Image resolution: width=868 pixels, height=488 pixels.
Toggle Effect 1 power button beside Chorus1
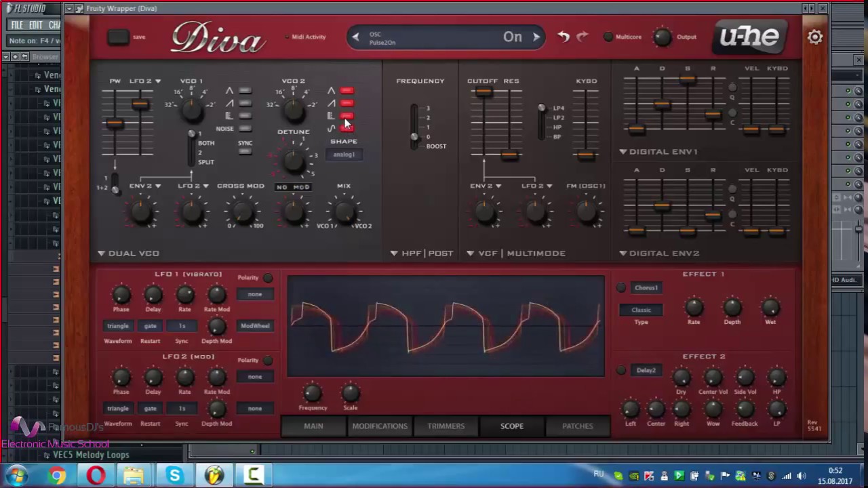(621, 287)
